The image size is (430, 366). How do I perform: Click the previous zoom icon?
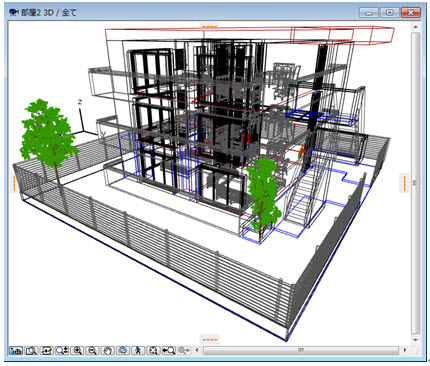[x=169, y=350]
